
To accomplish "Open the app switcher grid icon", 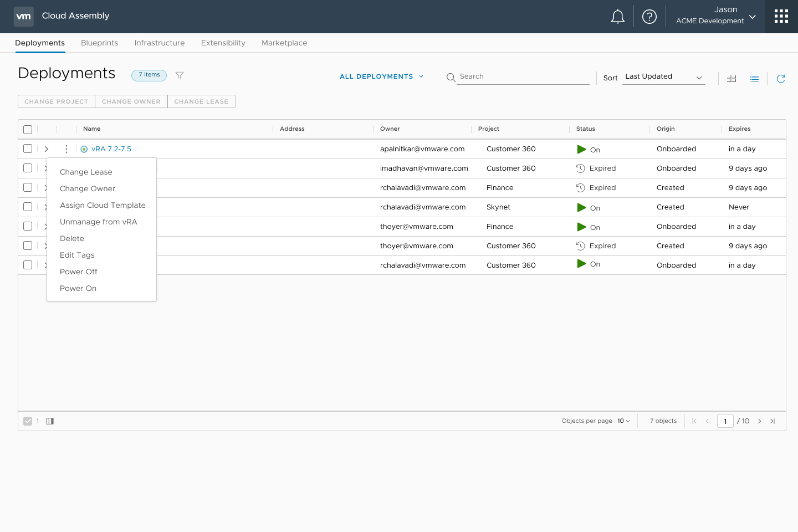I will 781,16.
